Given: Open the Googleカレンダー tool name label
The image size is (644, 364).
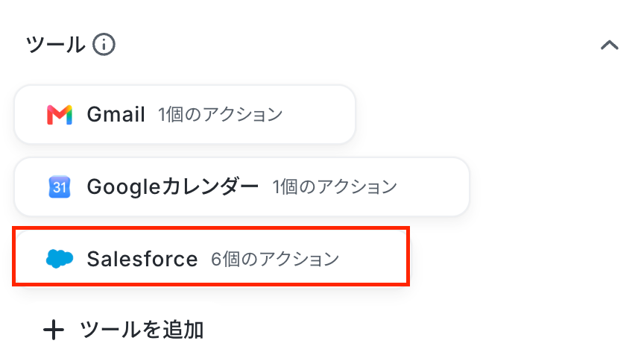Looking at the screenshot, I should tap(173, 187).
